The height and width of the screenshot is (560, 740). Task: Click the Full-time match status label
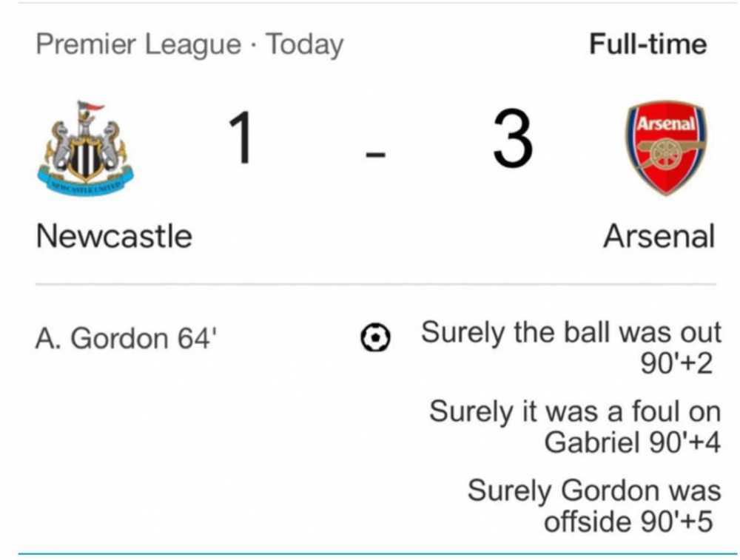pyautogui.click(x=648, y=44)
